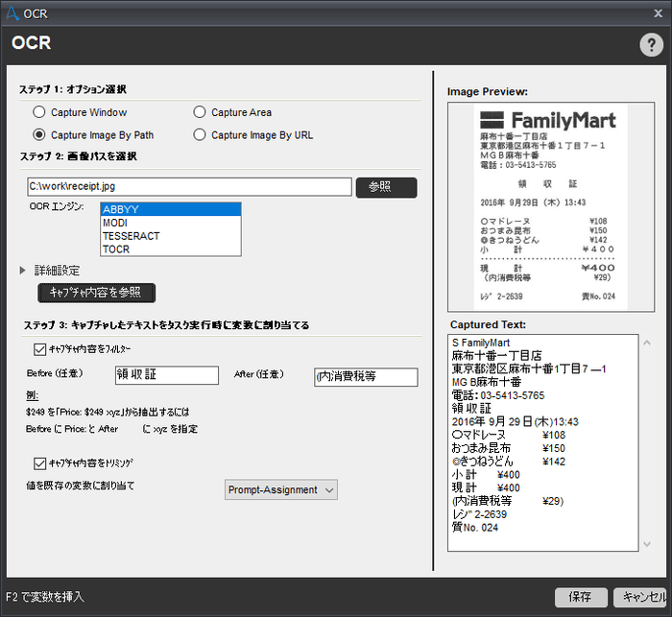Open the Prompt-Assignment variable dropdown
Screen dimensions: 672x617
tap(281, 490)
